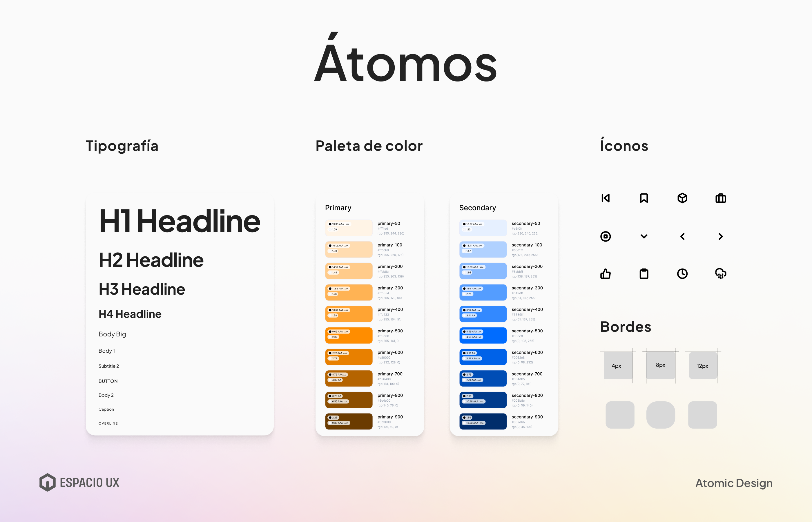Click the chevron down icon
This screenshot has width=812, height=522.
point(644,236)
